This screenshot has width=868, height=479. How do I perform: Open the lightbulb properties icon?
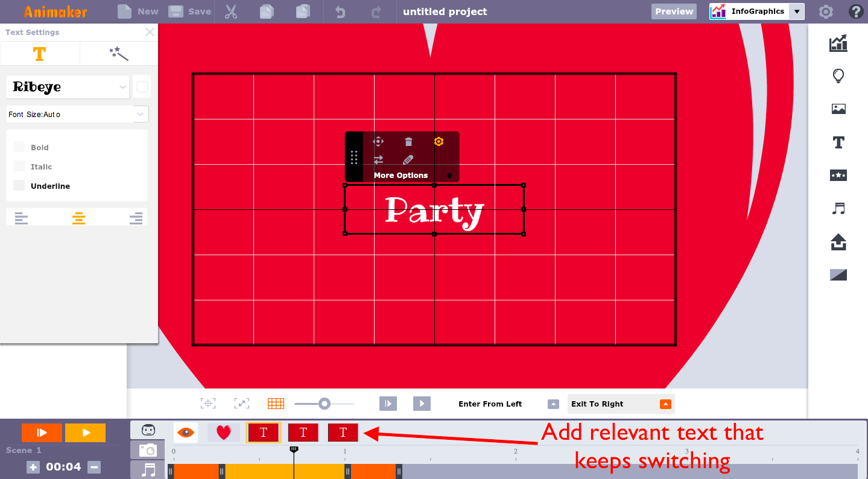tap(838, 76)
